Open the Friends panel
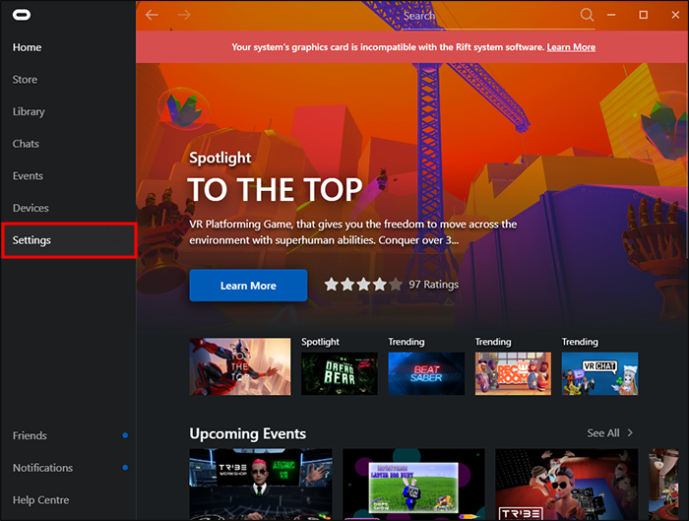689x521 pixels. click(x=29, y=435)
